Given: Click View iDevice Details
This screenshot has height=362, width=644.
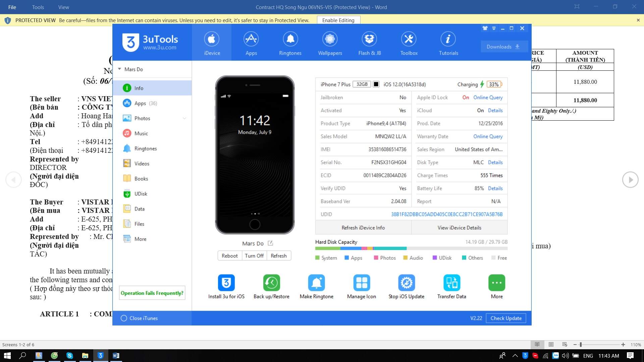Looking at the screenshot, I should (x=460, y=228).
